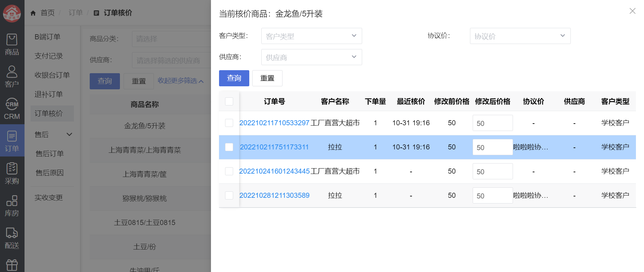The width and height of the screenshot is (644, 272).
Task: Select the 土豆0815/土豆0815 product row
Action: click(x=150, y=223)
